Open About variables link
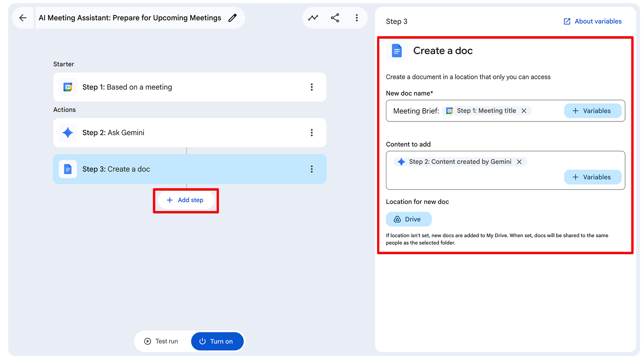The width and height of the screenshot is (644, 360). click(592, 21)
